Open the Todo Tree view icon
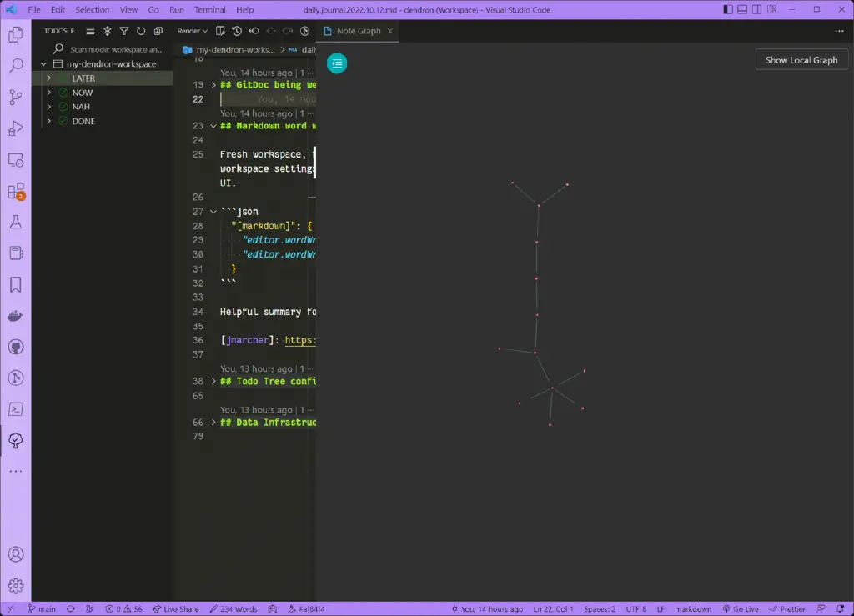854x616 pixels. 16,441
